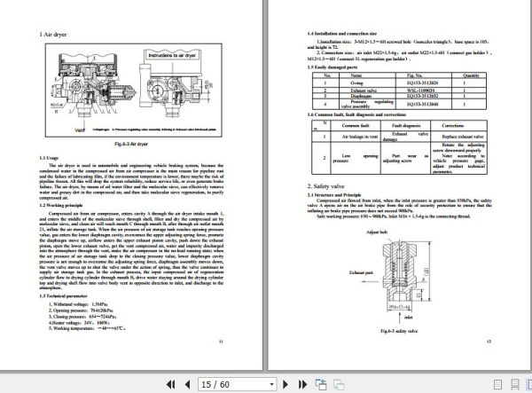Click the '2. Safety valve' heading

tap(325, 186)
